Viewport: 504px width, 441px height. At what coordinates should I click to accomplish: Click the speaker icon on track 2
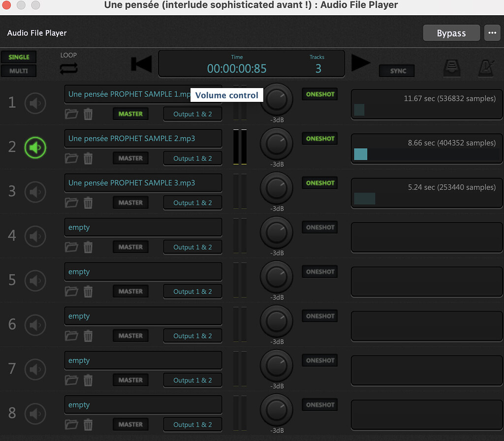click(35, 147)
